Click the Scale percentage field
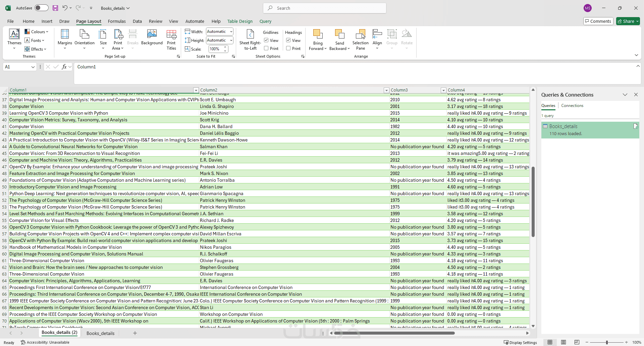The image size is (644, 346). point(216,49)
